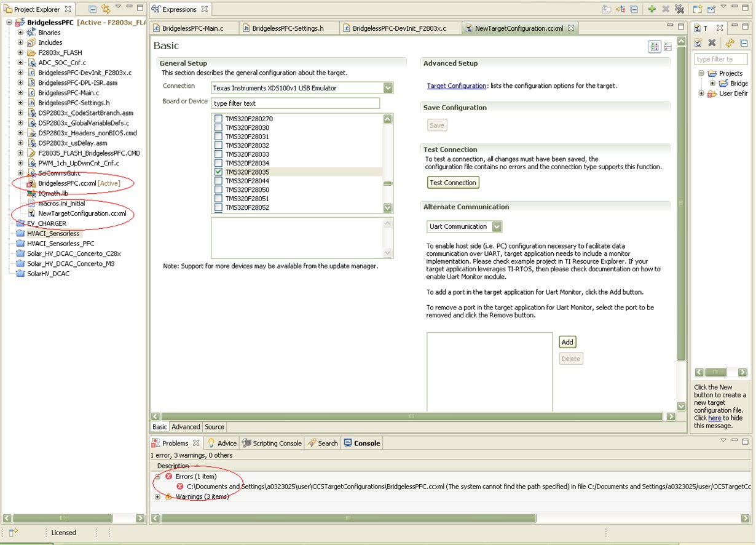This screenshot has height=545, width=756.
Task: Switch to BridgelessPFC-Settings.h editor tab
Action: pos(288,28)
